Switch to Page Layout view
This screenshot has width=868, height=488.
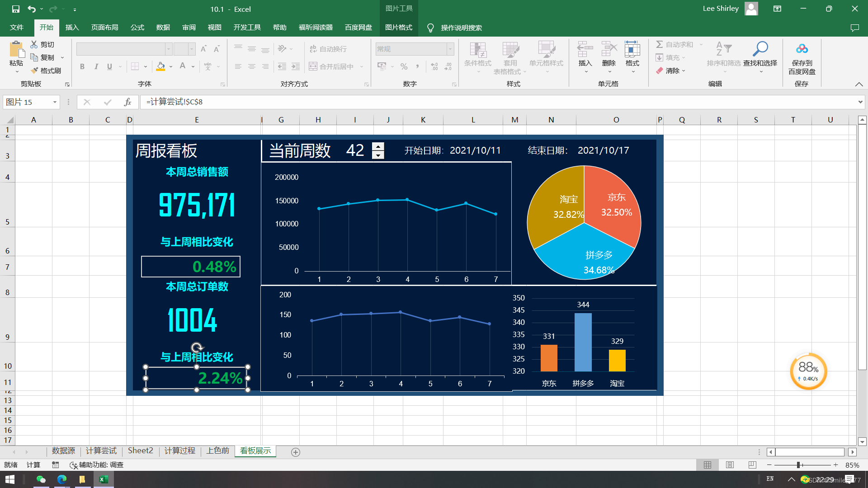[730, 465]
